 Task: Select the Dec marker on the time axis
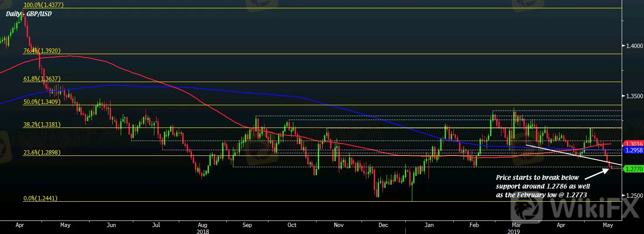(383, 225)
